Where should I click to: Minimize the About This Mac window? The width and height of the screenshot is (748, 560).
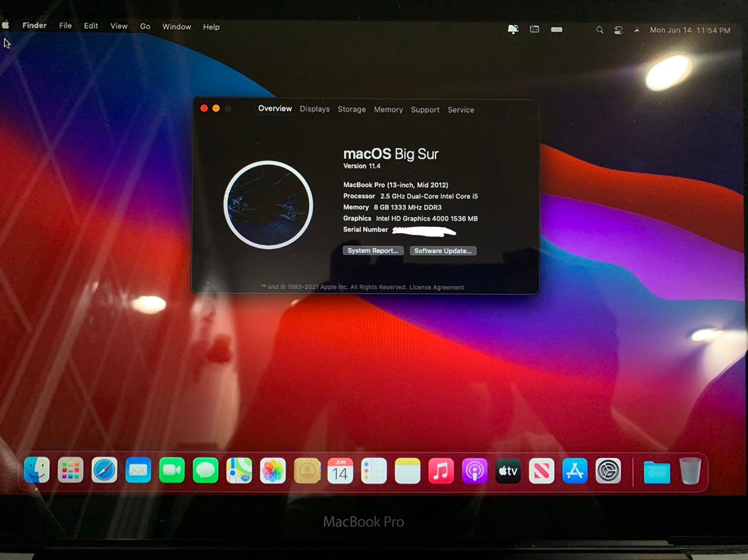[216, 108]
